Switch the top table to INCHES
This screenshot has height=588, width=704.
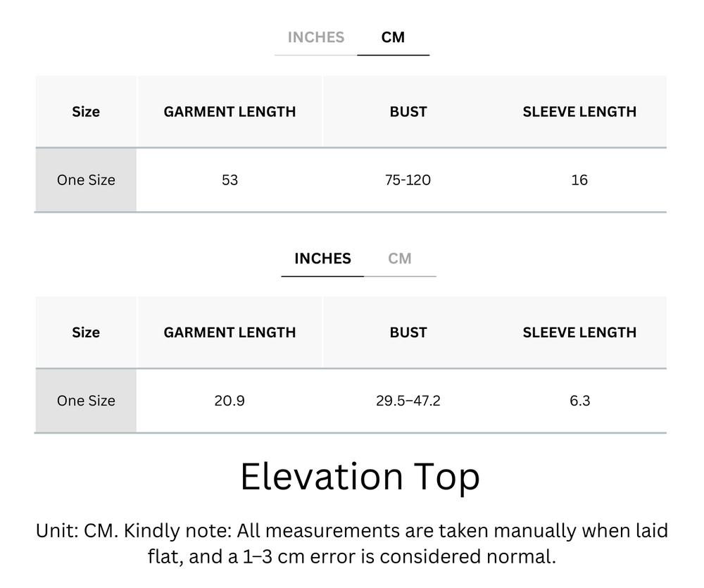point(315,37)
